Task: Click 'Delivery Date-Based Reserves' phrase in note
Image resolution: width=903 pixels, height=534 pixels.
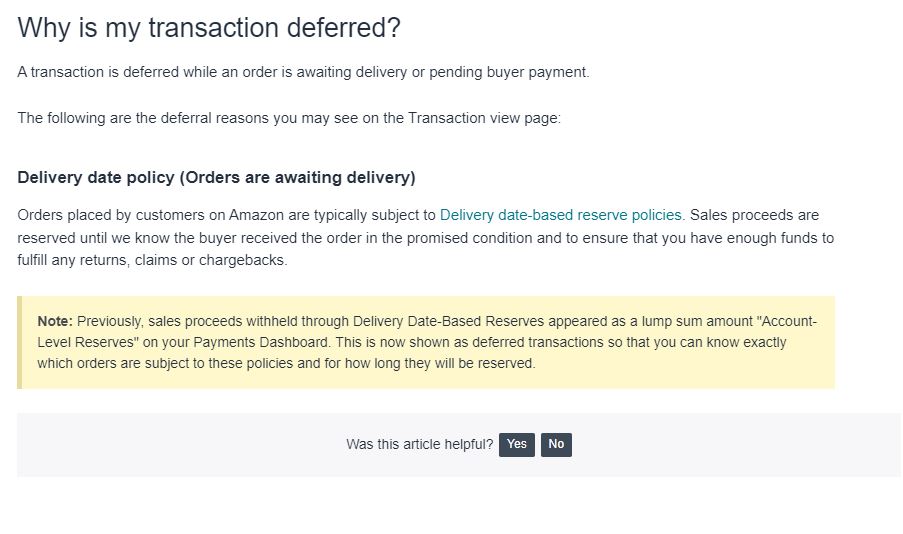Action: 449,321
